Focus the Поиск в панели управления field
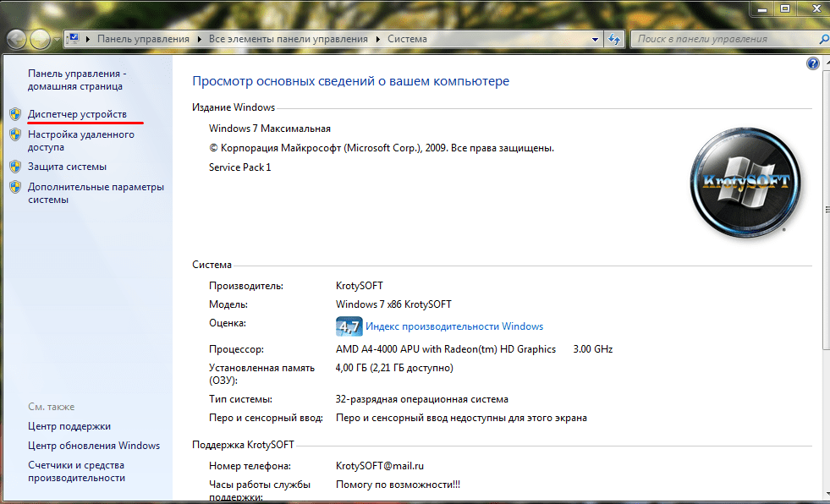The width and height of the screenshot is (830, 504). pos(725,39)
